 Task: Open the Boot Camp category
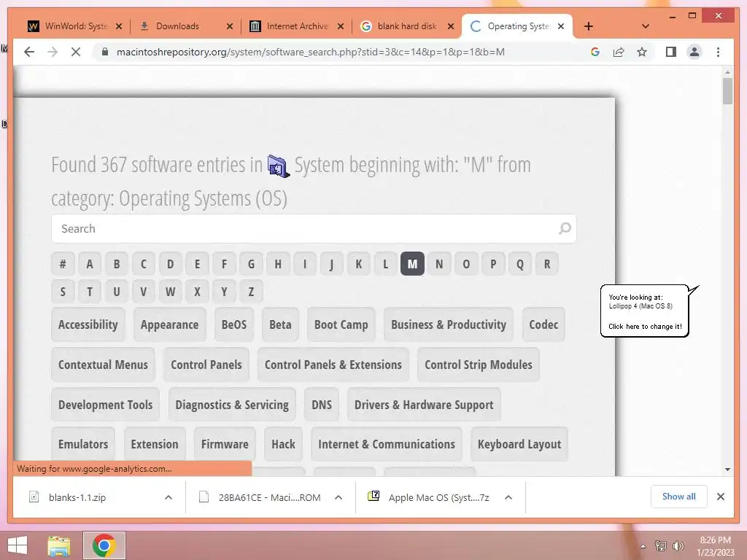coord(341,324)
